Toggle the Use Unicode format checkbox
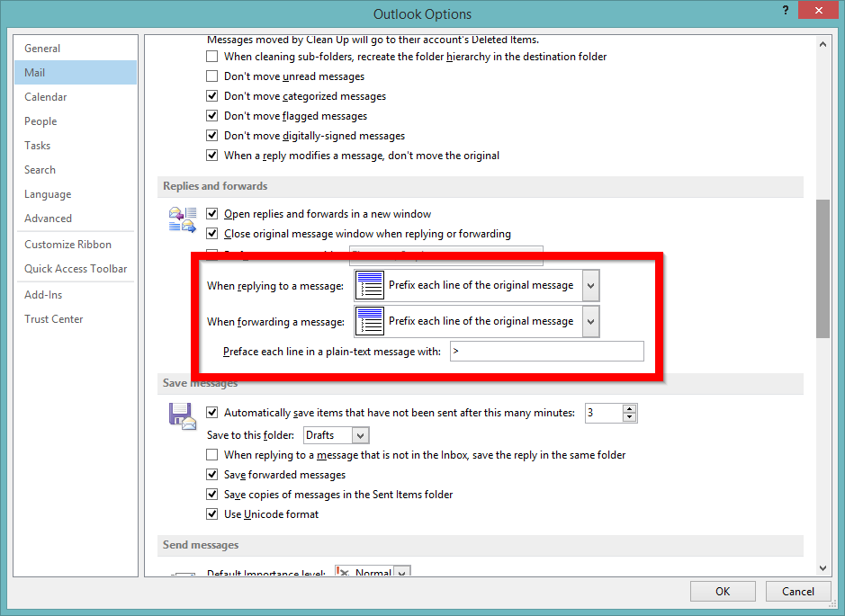845x616 pixels. (x=212, y=514)
